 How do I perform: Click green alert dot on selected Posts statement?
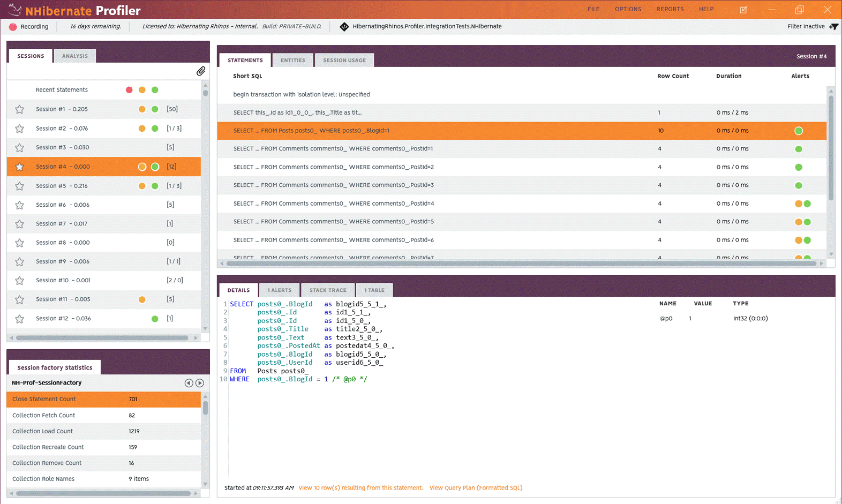(798, 131)
